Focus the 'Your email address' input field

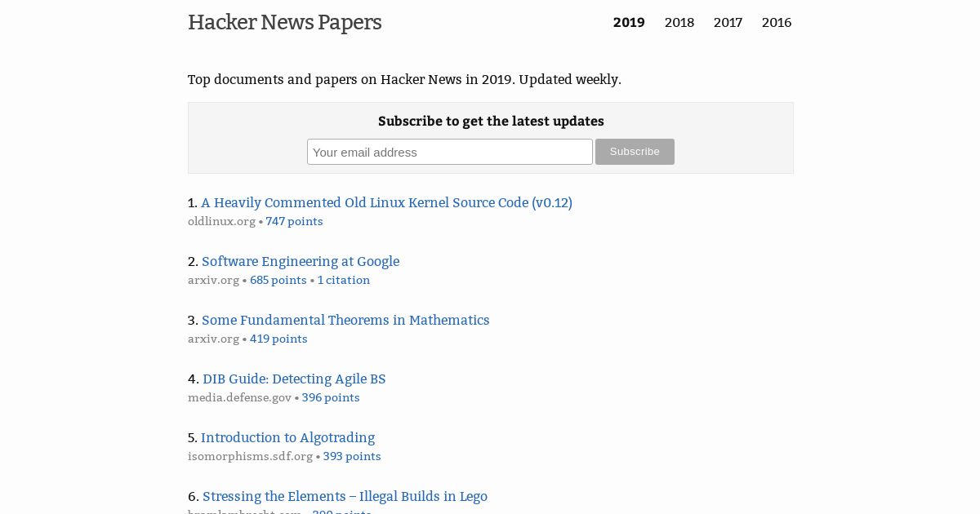click(x=450, y=152)
